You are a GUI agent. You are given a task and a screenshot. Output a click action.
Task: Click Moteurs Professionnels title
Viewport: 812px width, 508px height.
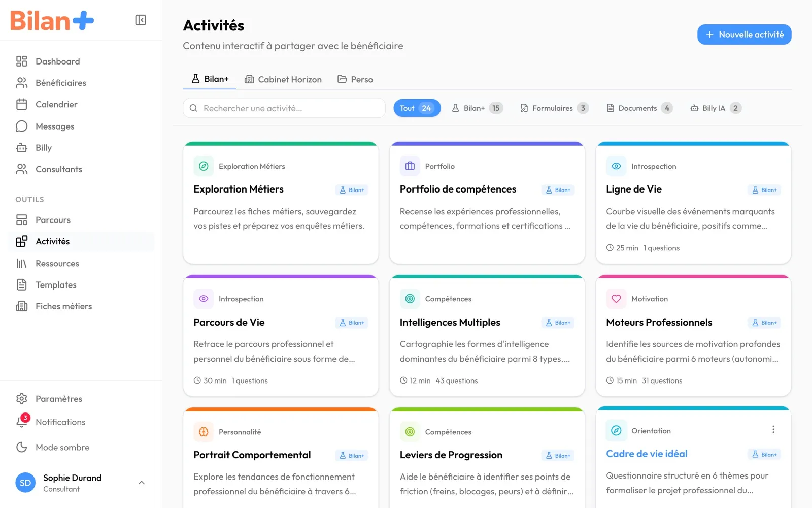[x=659, y=322]
